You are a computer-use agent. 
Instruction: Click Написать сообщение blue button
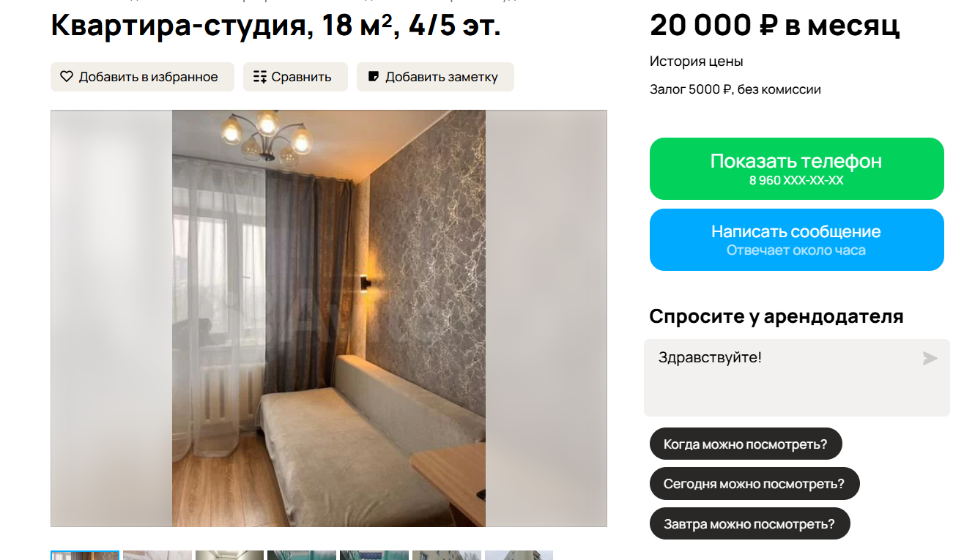pyautogui.click(x=797, y=239)
